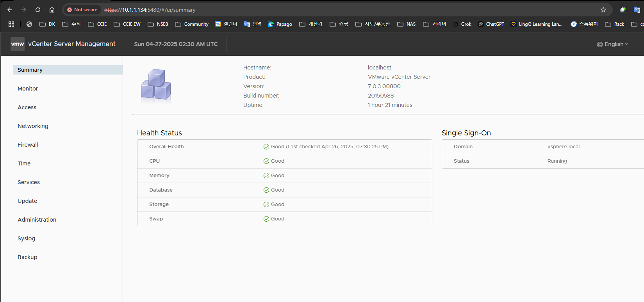Open Administration settings

(x=37, y=220)
